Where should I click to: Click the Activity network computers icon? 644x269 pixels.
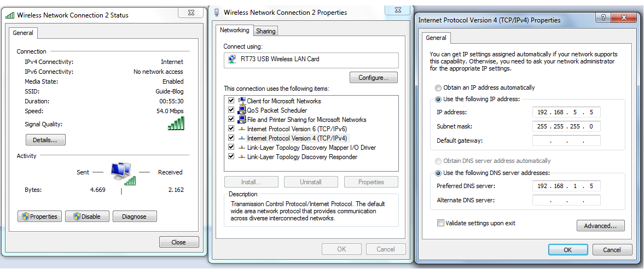tap(123, 173)
